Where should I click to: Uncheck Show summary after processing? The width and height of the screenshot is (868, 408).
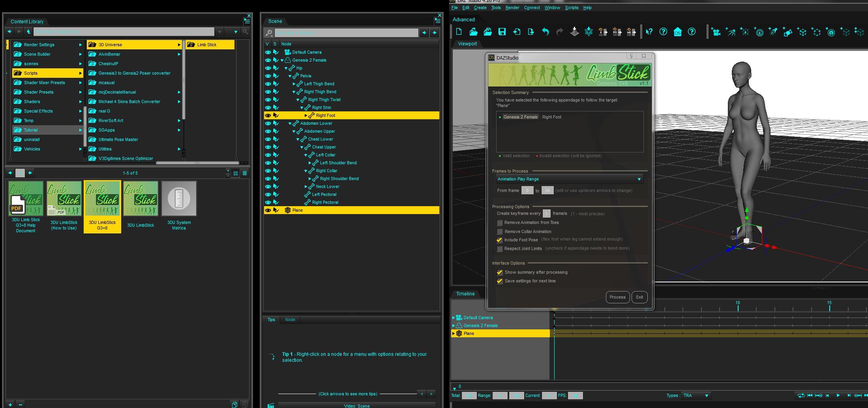click(500, 273)
